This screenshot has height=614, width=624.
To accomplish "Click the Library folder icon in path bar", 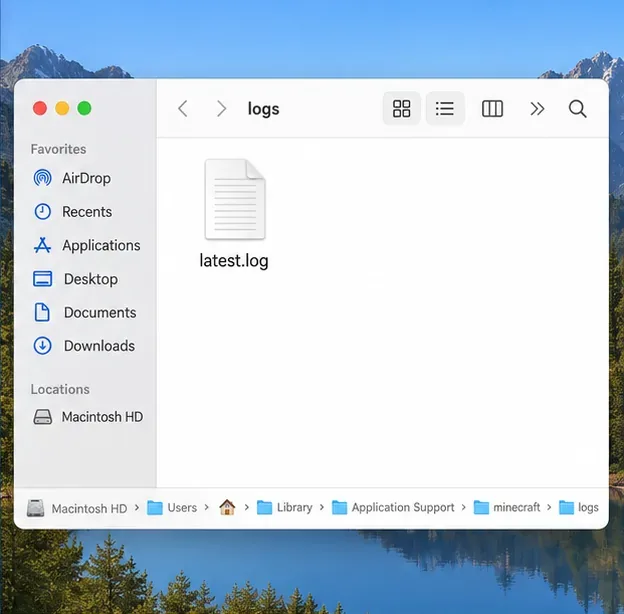I will point(264,508).
